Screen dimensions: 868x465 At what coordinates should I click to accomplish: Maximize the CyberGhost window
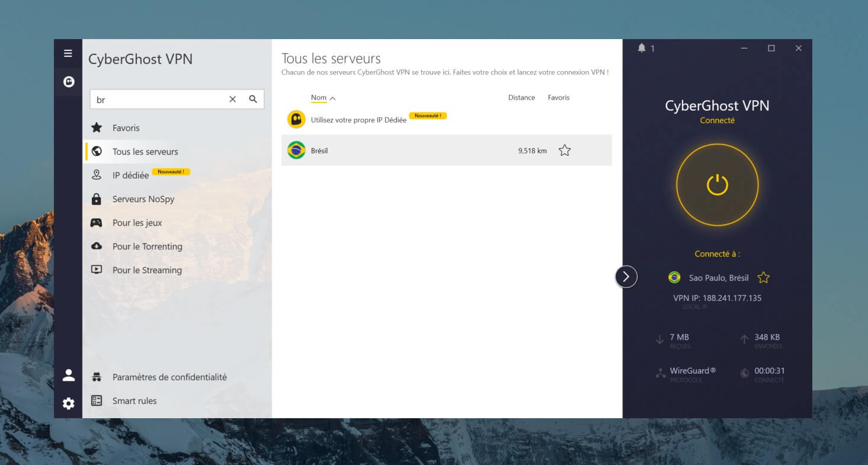(x=771, y=49)
